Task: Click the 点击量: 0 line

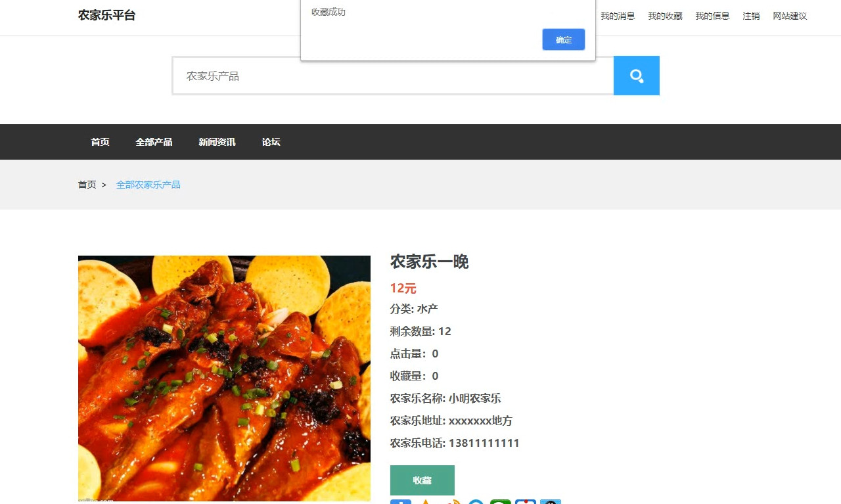Action: tap(414, 354)
